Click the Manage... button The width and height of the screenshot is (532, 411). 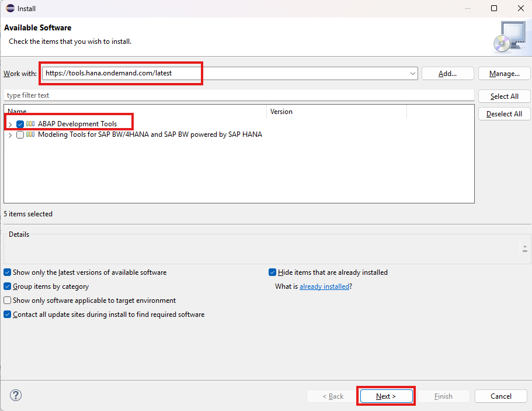pyautogui.click(x=504, y=73)
